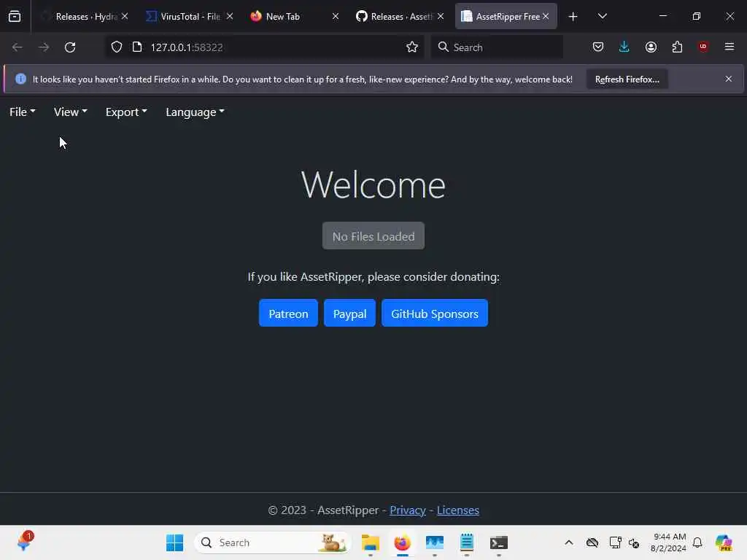Viewport: 747px width, 560px height.
Task: Expand the Export dropdown menu
Action: 126,112
